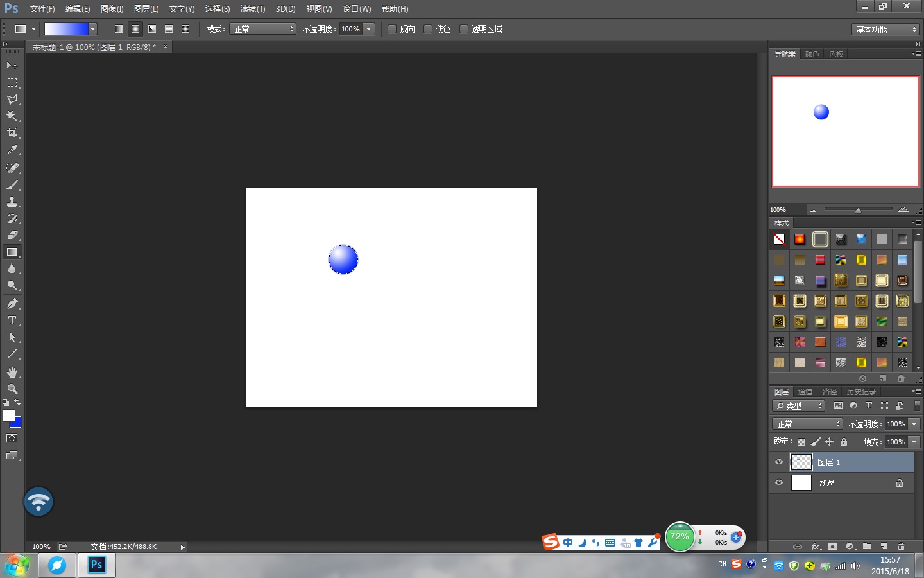Select the Pen tool
The width and height of the screenshot is (924, 578).
(12, 304)
